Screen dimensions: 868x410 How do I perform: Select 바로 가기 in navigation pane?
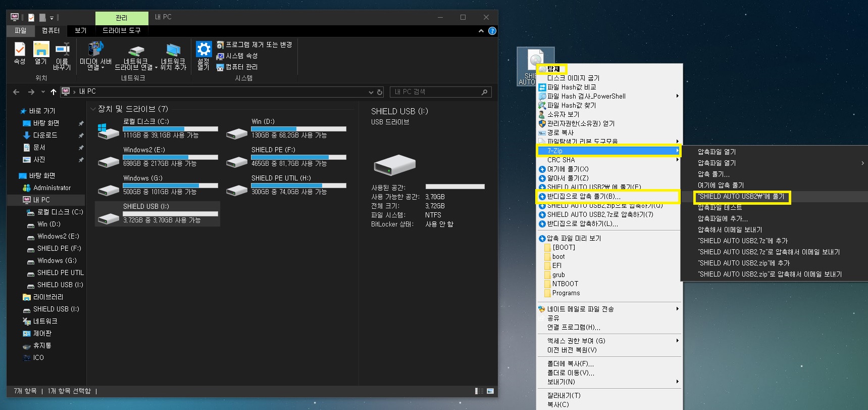(x=42, y=111)
